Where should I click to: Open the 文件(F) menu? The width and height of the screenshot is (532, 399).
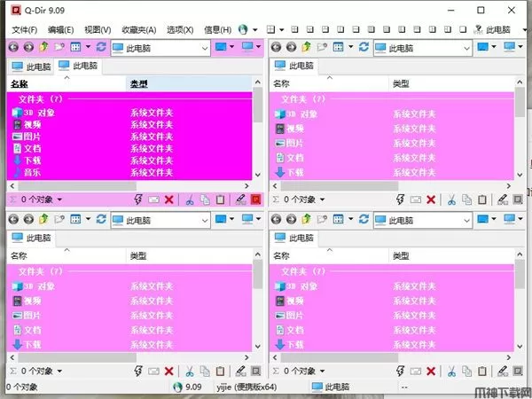[x=25, y=30]
